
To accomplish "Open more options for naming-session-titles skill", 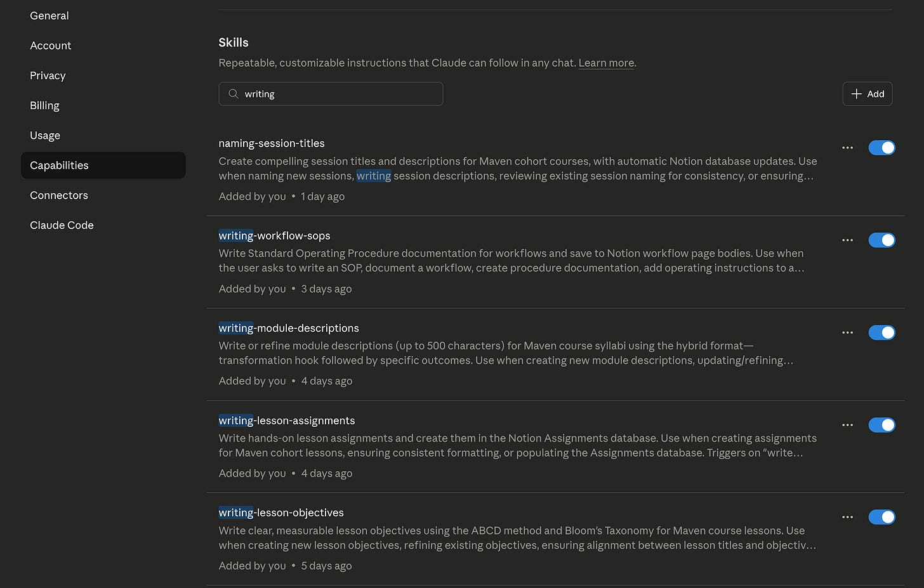I will 847,148.
